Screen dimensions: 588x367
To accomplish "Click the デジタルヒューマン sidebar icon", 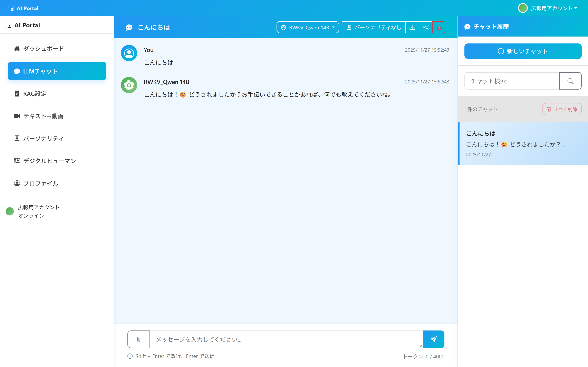I will click(17, 160).
